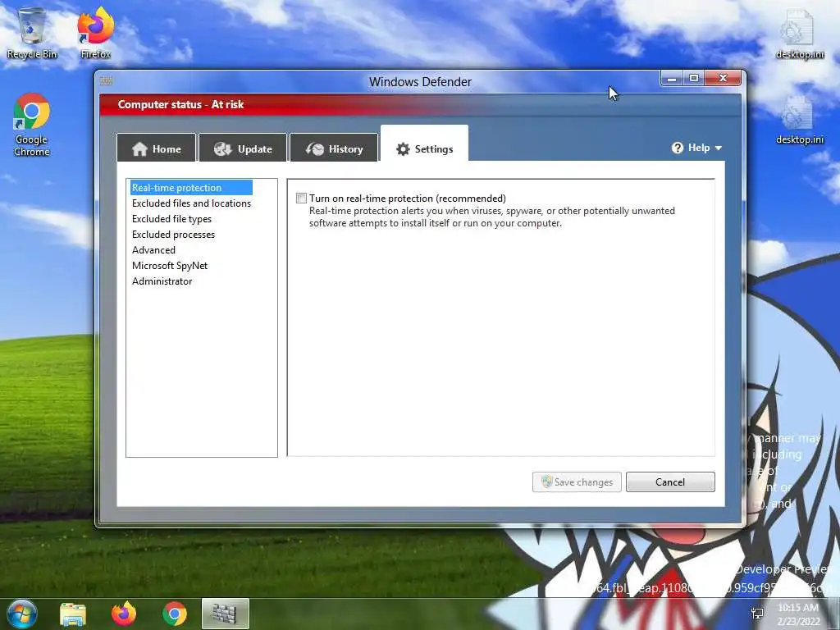Expand the Help dropdown arrow
Image resolution: width=840 pixels, height=630 pixels.
719,148
